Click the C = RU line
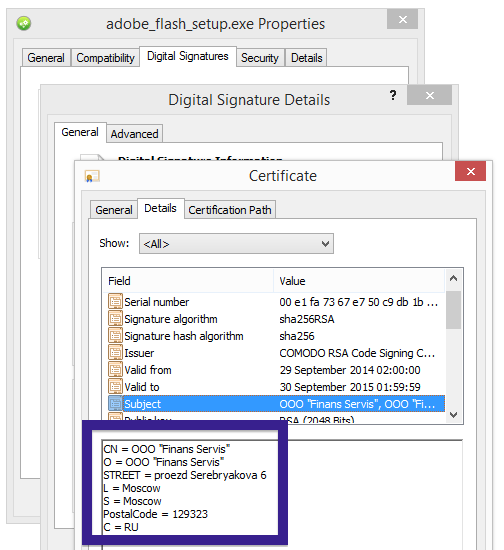504x550 pixels. 121,527
